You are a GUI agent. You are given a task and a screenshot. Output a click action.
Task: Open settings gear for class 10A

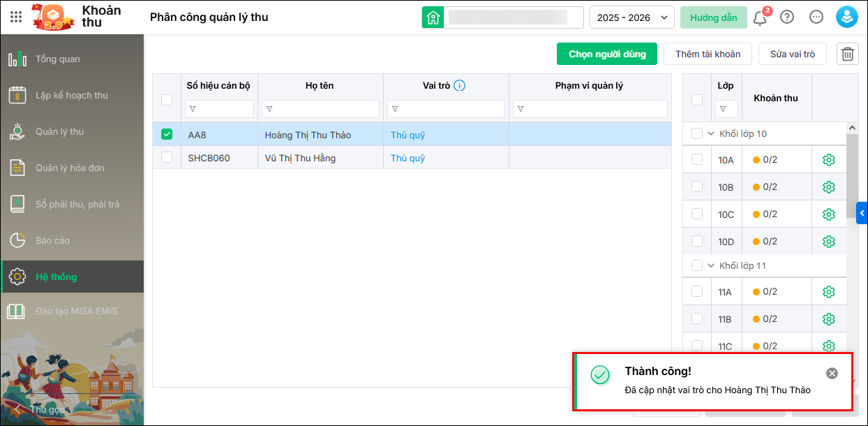pyautogui.click(x=829, y=160)
